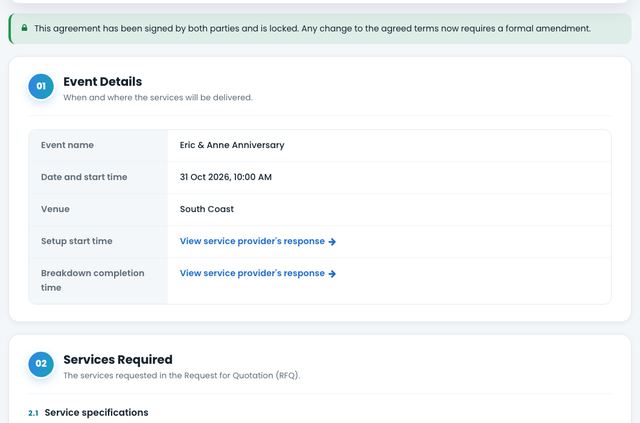Open setup start time provider response link

pyautogui.click(x=258, y=241)
